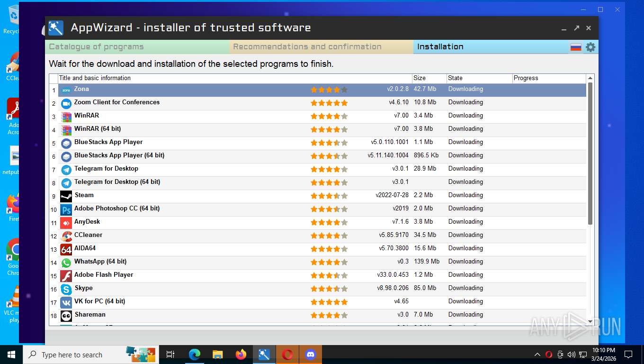Click version v33.0.0.453 of Flash Player
Image resolution: width=644 pixels, height=364 pixels.
393,275
